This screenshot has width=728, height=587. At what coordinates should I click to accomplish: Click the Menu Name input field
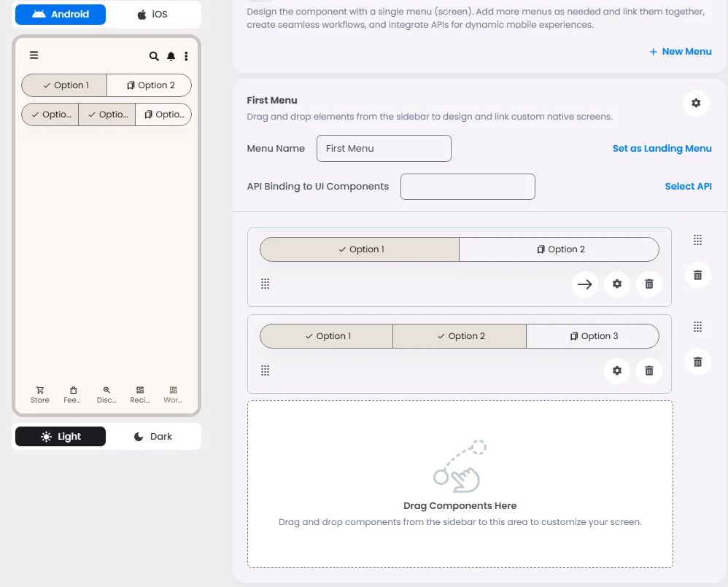[x=384, y=149]
